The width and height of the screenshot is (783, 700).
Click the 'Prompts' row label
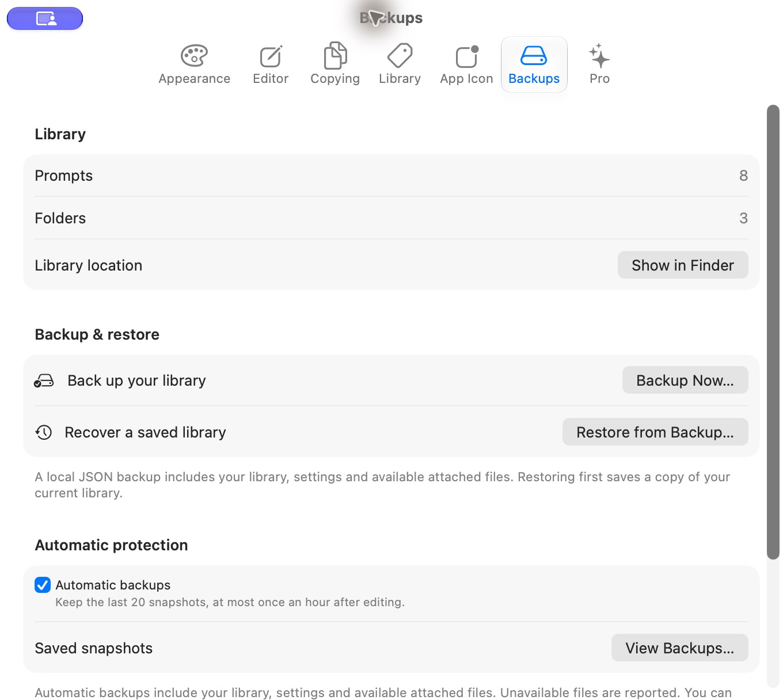click(x=64, y=176)
